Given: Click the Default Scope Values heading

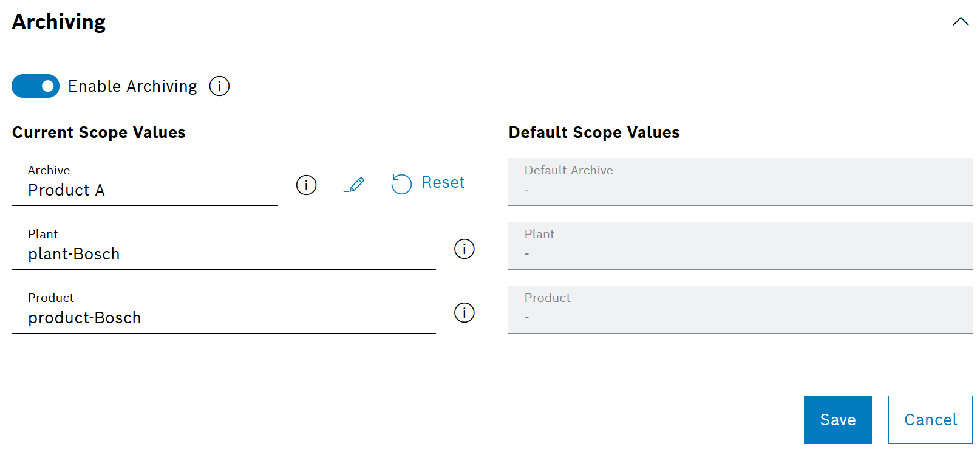Looking at the screenshot, I should coord(594,132).
